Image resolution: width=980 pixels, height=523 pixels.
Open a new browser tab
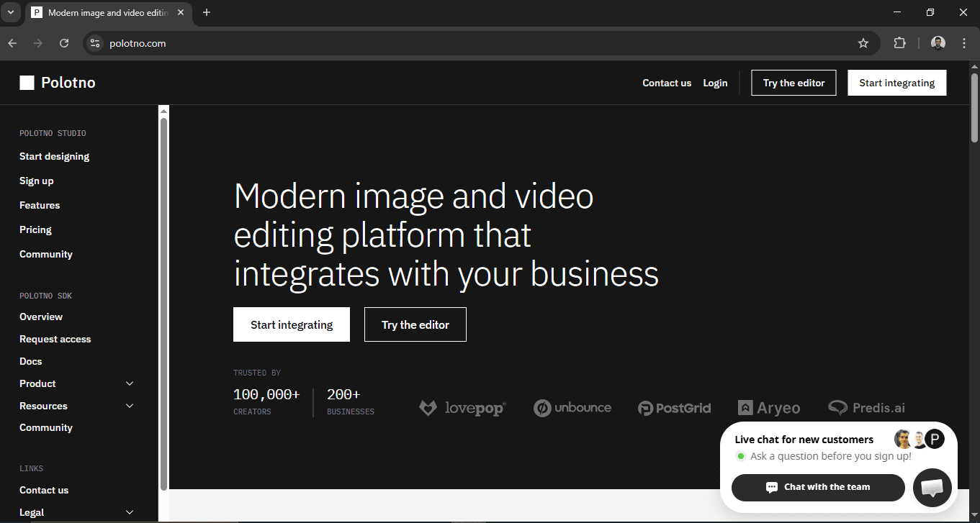coord(207,12)
